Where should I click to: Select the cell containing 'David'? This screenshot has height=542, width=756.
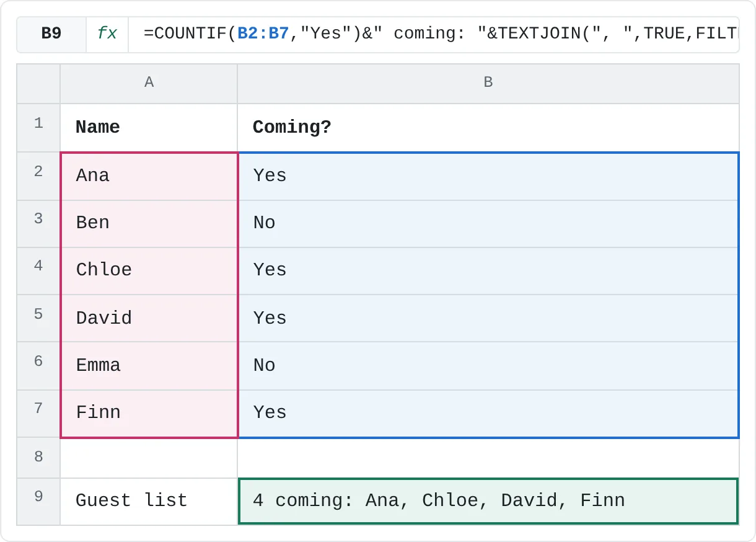pos(149,318)
